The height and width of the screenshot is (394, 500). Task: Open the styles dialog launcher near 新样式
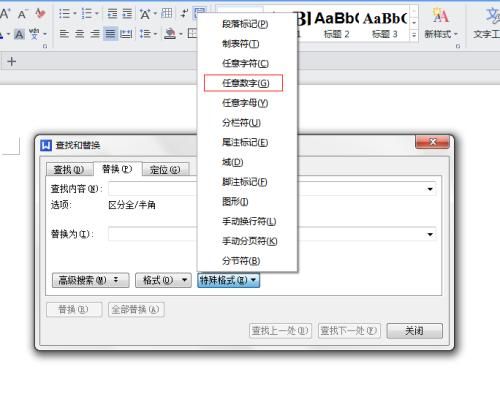(458, 46)
